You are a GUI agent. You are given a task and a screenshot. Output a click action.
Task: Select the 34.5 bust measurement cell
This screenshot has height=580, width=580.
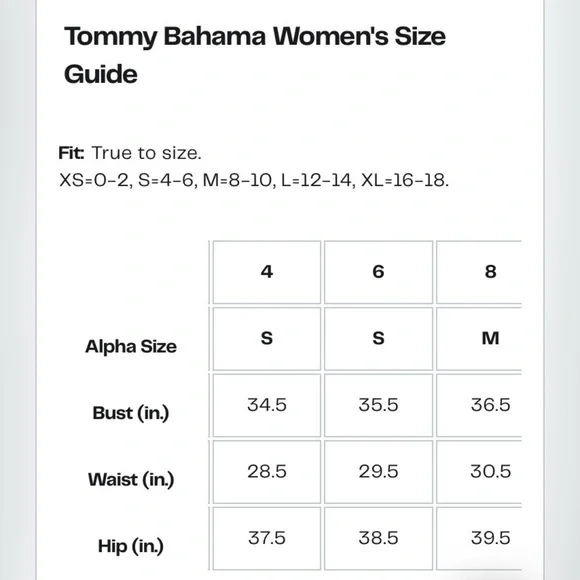tap(267, 405)
